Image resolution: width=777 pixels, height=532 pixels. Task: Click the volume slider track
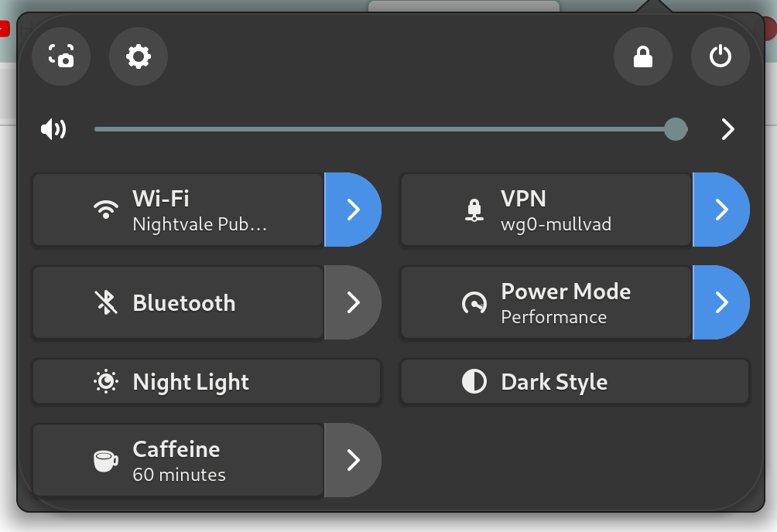click(x=387, y=129)
